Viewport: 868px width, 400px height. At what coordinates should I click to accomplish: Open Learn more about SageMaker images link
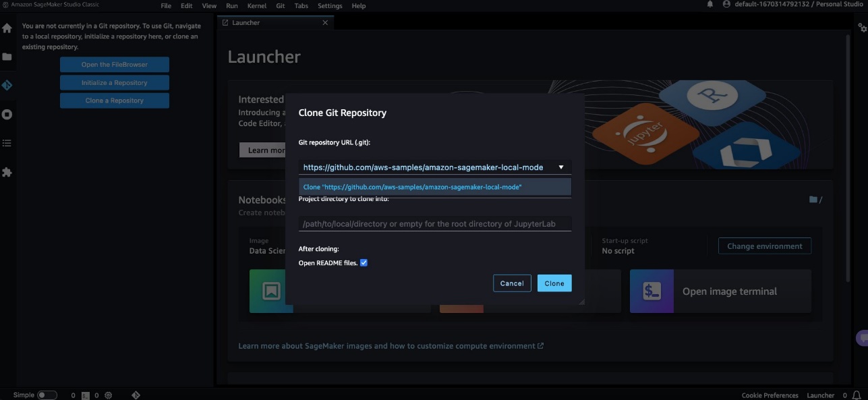click(x=390, y=346)
